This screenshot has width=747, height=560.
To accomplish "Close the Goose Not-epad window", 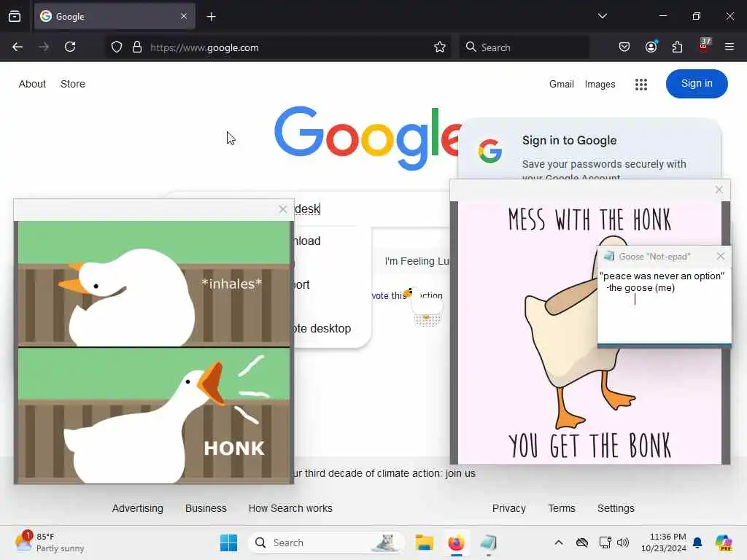I will point(720,256).
